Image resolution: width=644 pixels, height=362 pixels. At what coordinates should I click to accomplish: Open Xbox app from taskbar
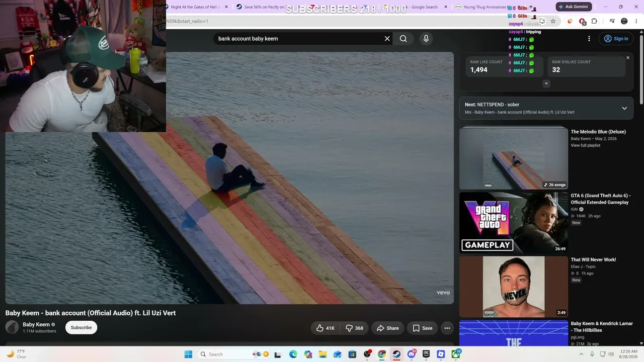(456, 354)
